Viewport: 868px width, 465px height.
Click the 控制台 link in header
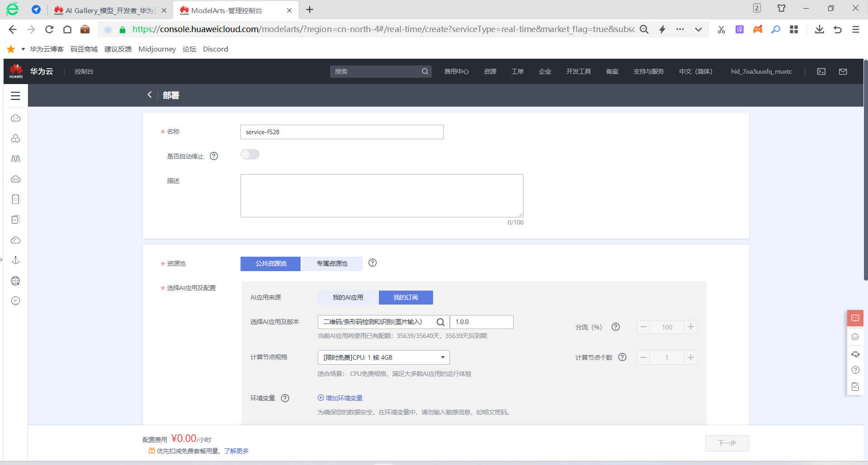[84, 71]
